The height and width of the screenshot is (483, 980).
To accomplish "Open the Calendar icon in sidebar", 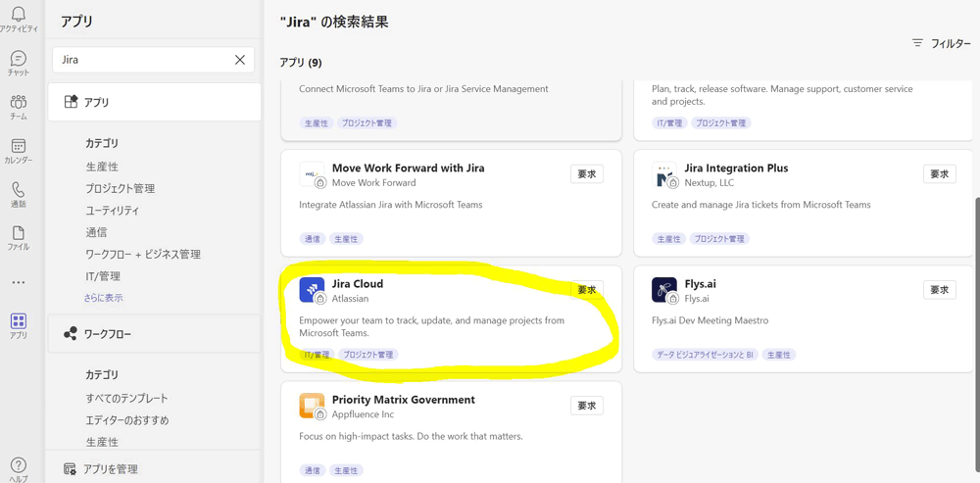I will [19, 146].
